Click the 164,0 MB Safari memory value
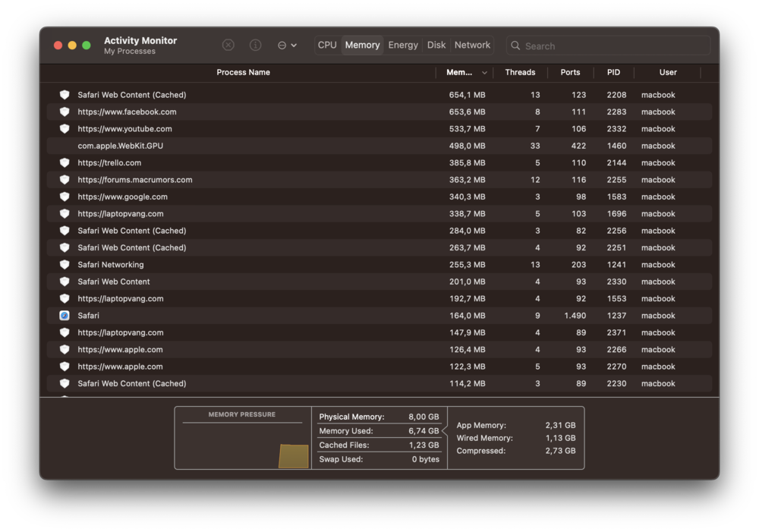 (x=467, y=316)
